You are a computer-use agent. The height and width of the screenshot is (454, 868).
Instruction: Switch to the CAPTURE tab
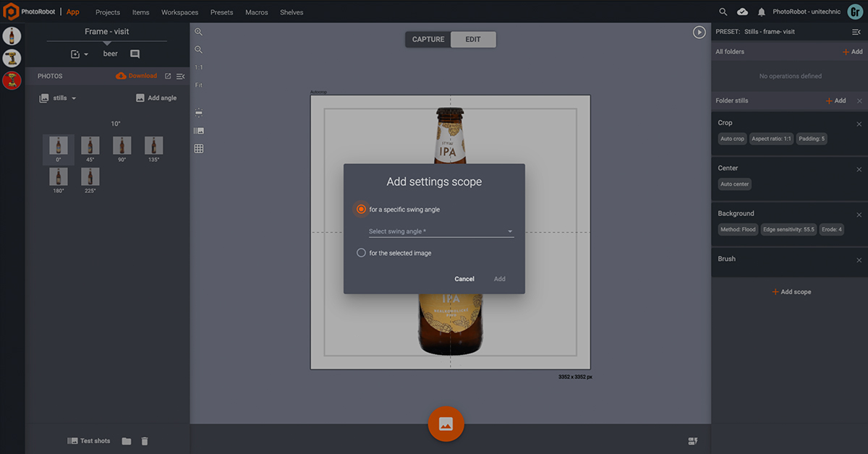click(x=427, y=39)
